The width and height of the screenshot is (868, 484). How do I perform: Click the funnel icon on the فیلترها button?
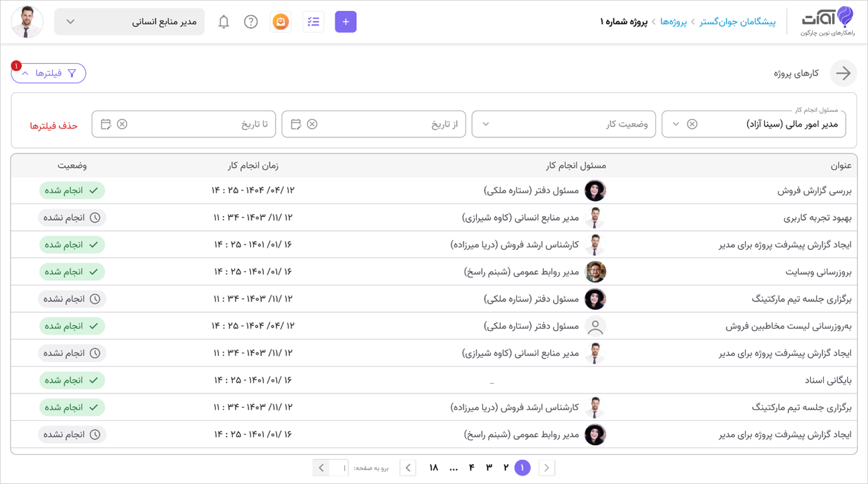coord(72,73)
